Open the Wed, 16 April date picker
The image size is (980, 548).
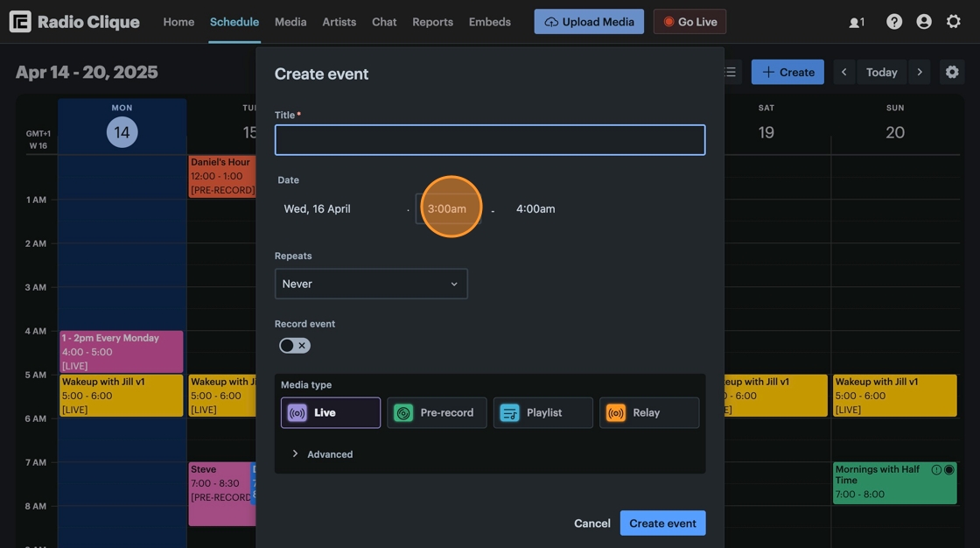(x=317, y=209)
